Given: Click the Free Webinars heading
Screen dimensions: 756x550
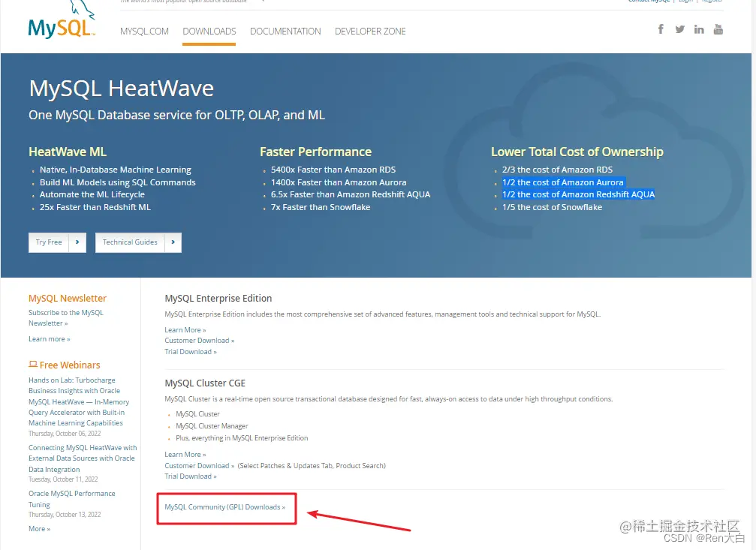Looking at the screenshot, I should pos(70,365).
